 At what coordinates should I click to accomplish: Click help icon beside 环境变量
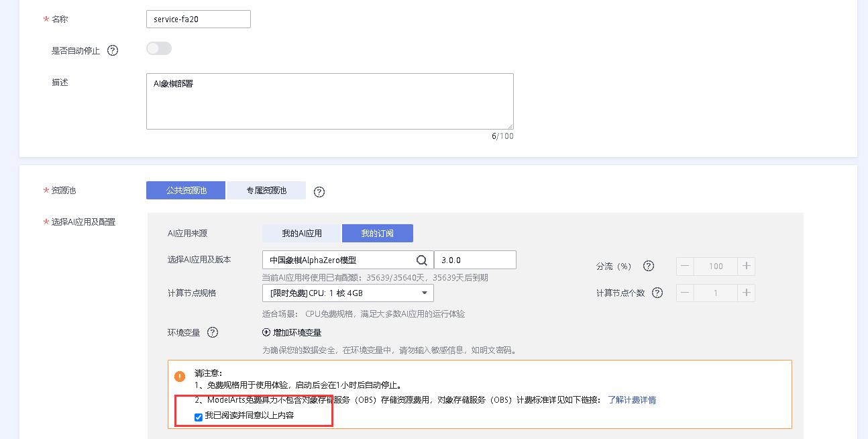(213, 332)
